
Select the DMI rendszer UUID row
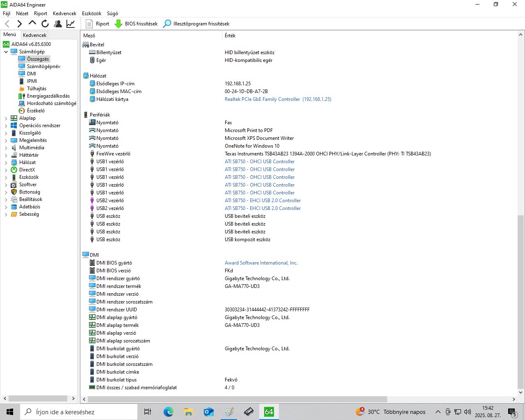click(298, 310)
